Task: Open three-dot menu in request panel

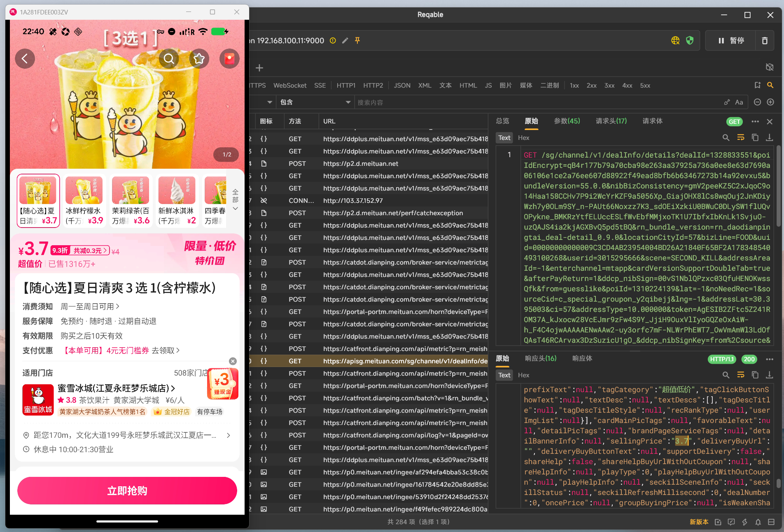Action: [x=755, y=121]
